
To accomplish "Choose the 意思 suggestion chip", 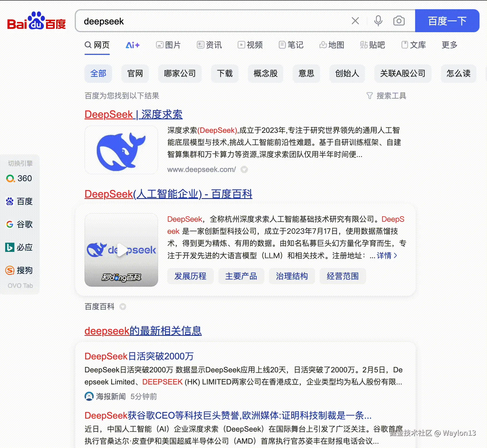I will [x=306, y=74].
